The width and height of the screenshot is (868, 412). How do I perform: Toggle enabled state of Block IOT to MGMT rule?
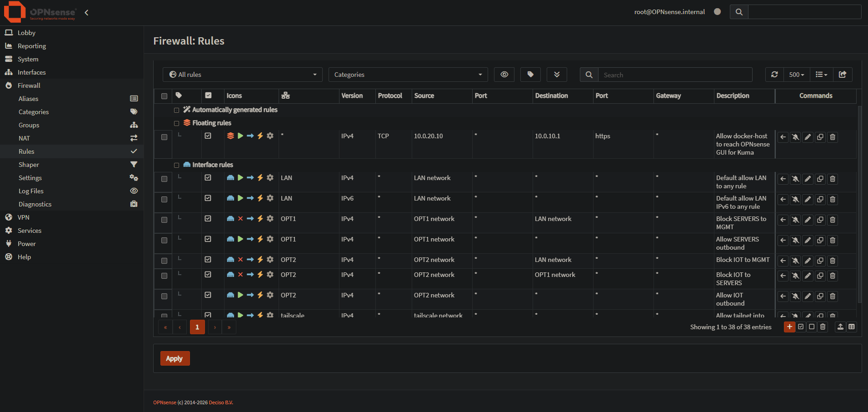[208, 260]
